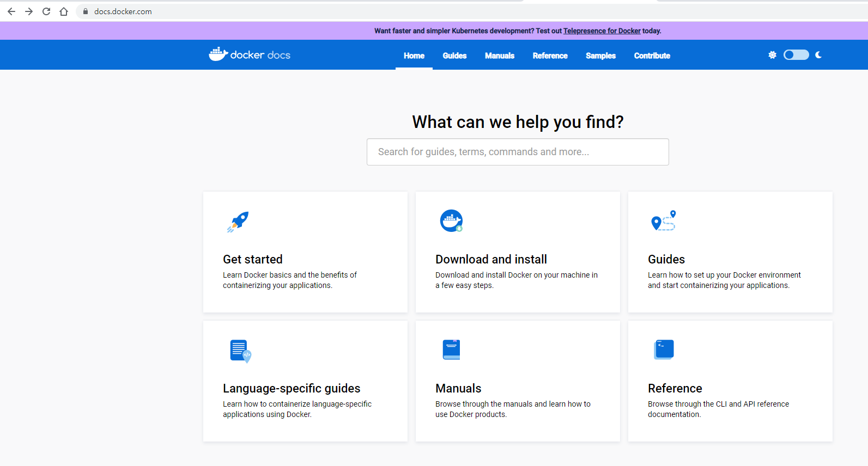Click the sun light-mode icon
The image size is (868, 466).
click(x=772, y=55)
